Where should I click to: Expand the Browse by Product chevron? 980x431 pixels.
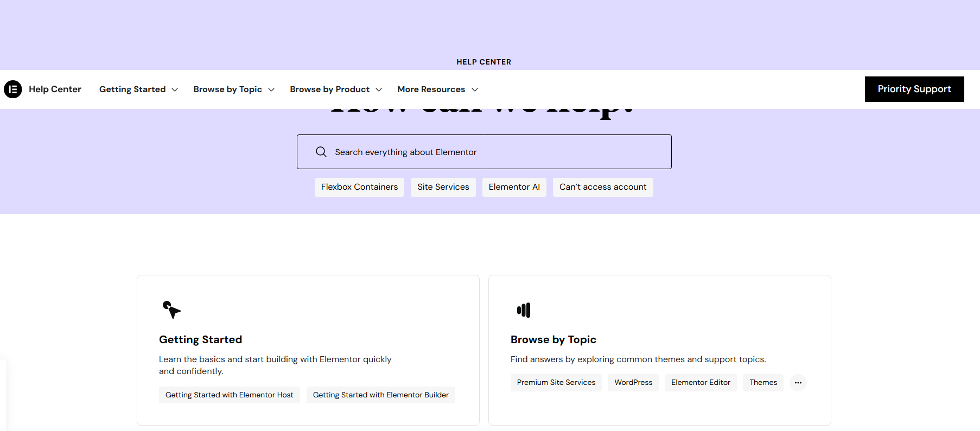pos(379,90)
